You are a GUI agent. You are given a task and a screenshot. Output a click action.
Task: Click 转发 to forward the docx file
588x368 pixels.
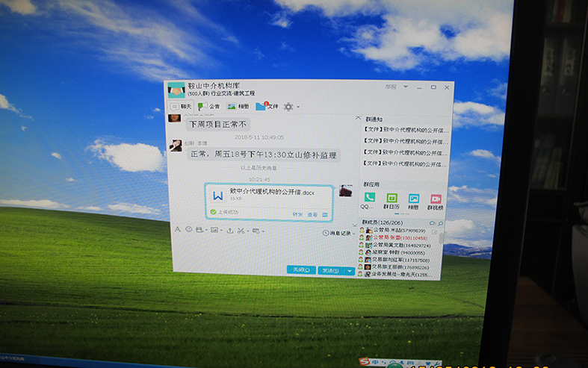coord(297,214)
